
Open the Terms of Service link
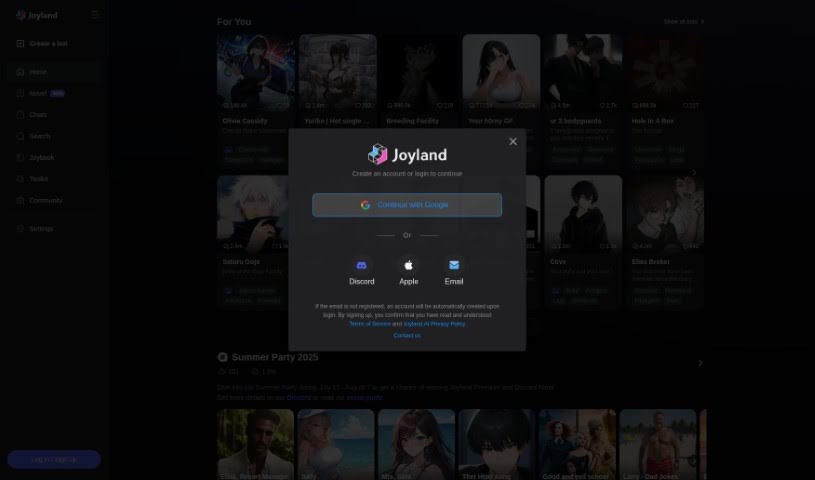[x=370, y=323]
